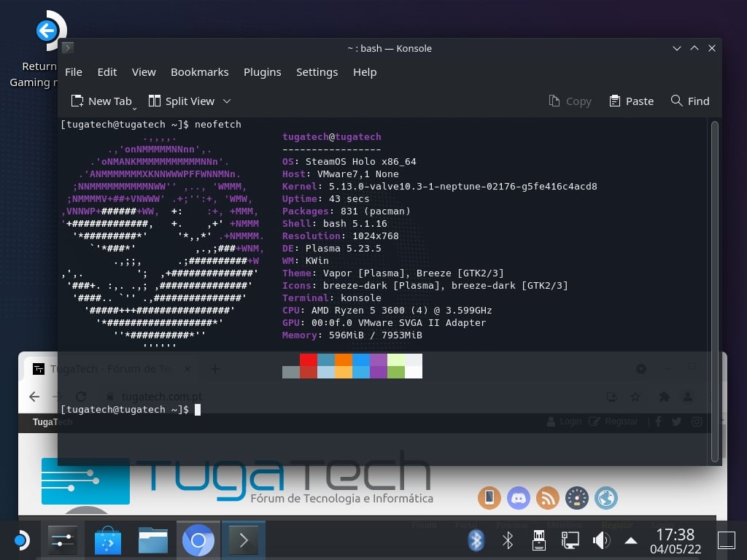
Task: Click the kernel version text line
Action: (439, 186)
